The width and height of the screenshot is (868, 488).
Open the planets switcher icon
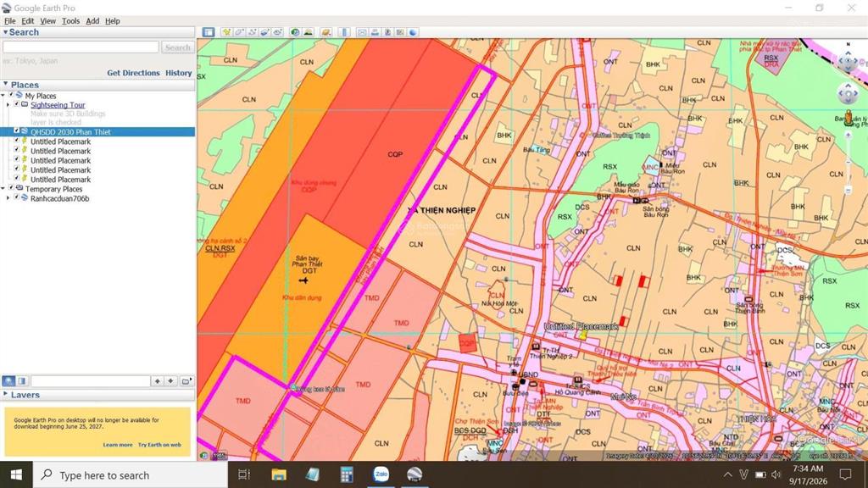click(x=326, y=32)
